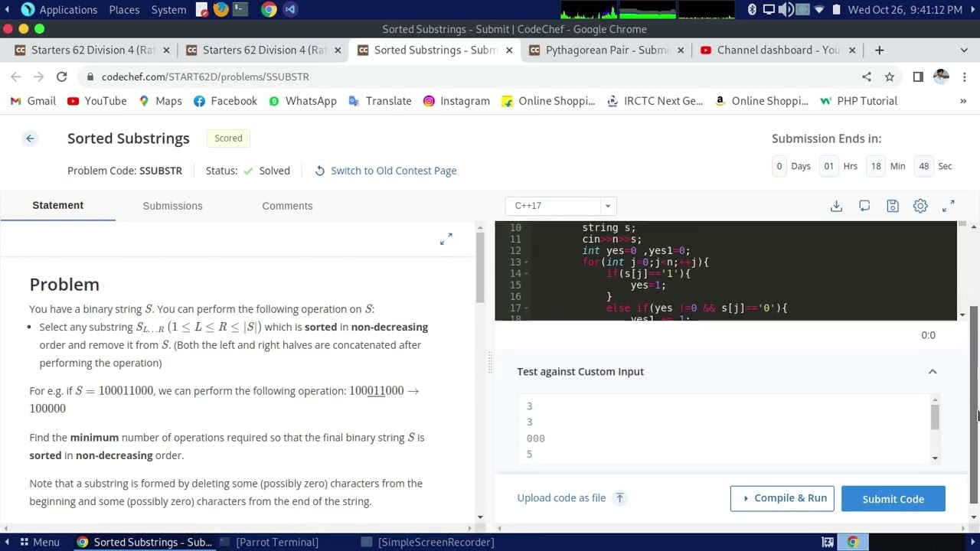Screen dimensions: 980x551
Task: Click the custom input text area
Action: tap(724, 429)
